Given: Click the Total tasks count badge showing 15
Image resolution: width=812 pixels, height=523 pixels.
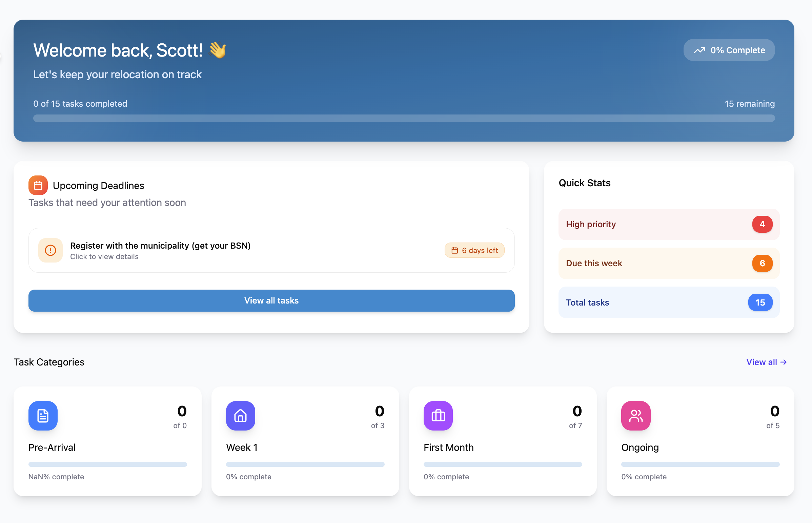Looking at the screenshot, I should click(760, 302).
